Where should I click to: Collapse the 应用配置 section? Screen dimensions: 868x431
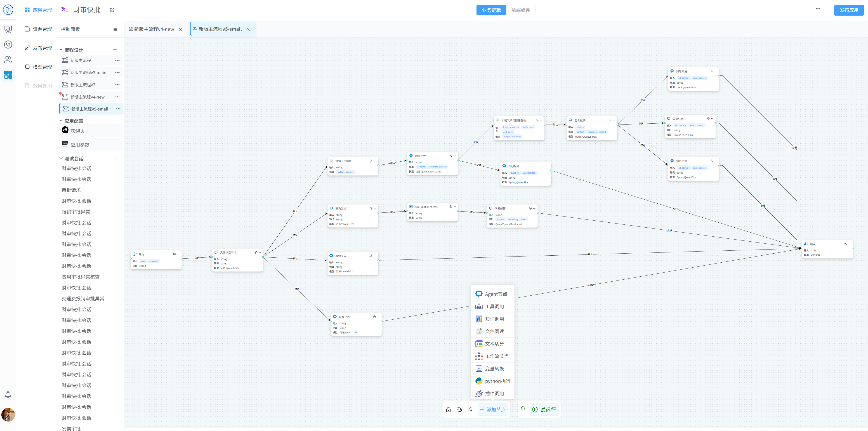point(61,121)
